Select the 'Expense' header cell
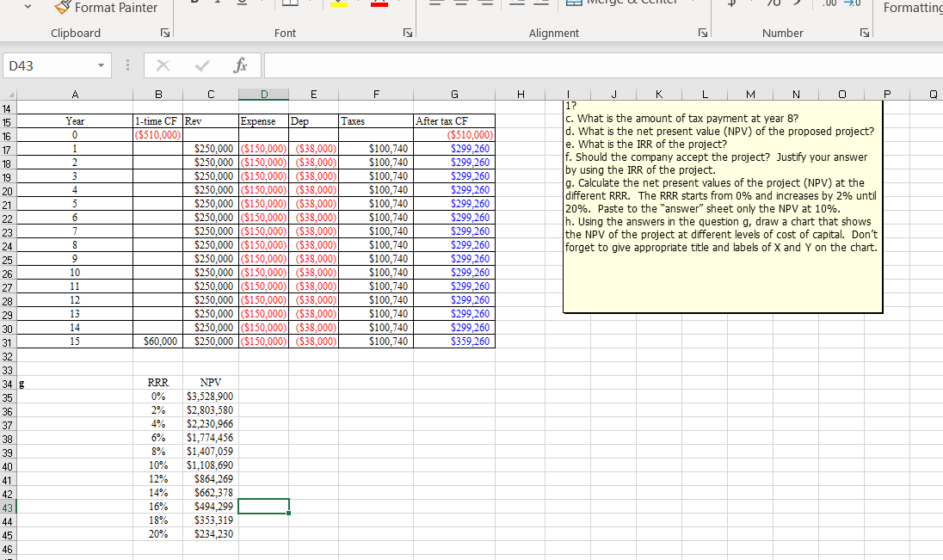The height and width of the screenshot is (560, 943). (x=264, y=121)
